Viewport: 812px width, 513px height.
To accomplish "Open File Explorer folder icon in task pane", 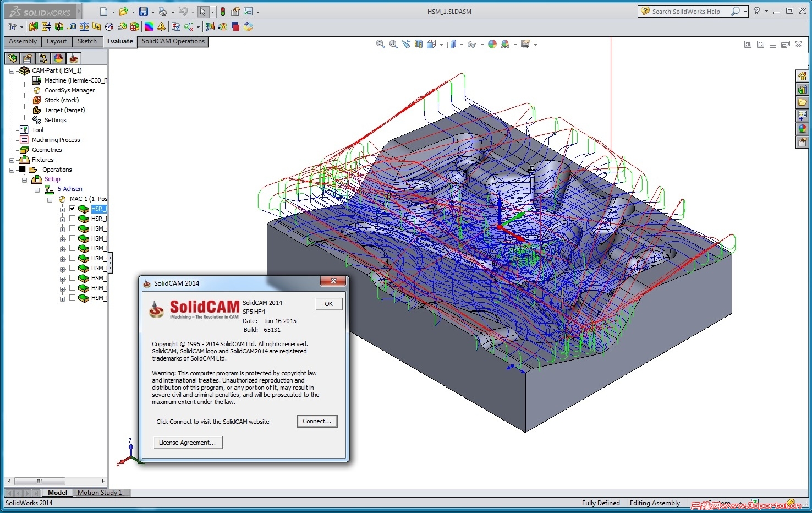I will point(803,102).
